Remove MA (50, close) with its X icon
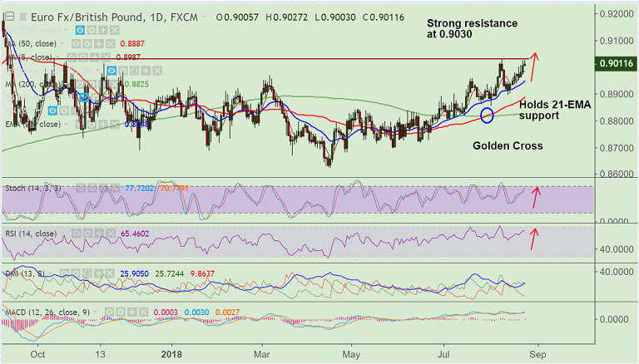The image size is (639, 364). click(x=110, y=43)
